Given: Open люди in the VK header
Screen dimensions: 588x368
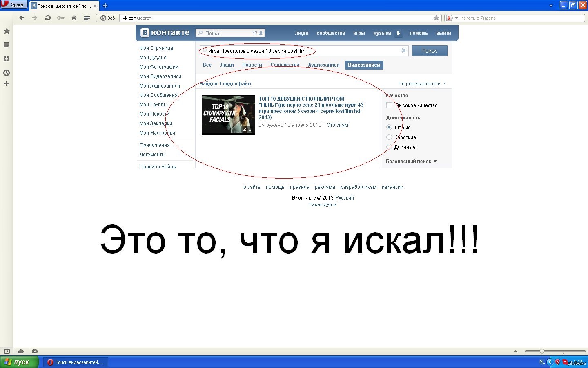Looking at the screenshot, I should point(302,33).
